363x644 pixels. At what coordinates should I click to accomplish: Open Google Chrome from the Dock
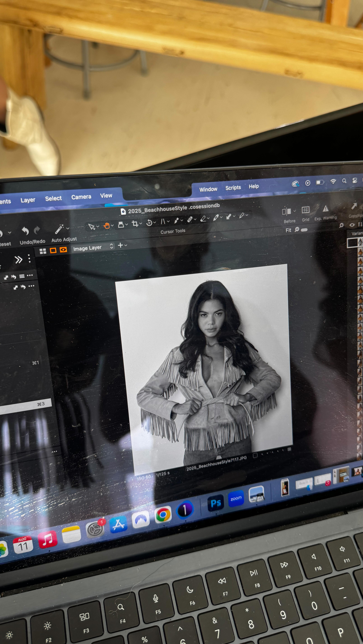pyautogui.click(x=163, y=514)
